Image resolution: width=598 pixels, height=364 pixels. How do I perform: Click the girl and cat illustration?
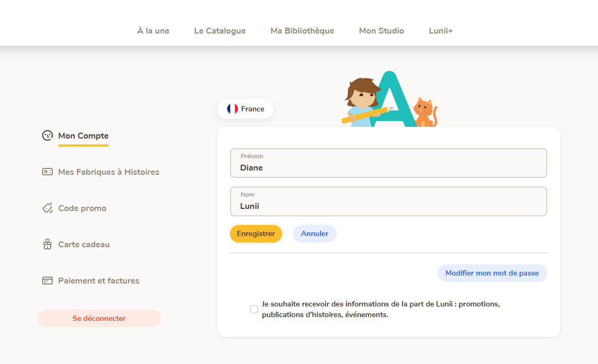[389, 99]
